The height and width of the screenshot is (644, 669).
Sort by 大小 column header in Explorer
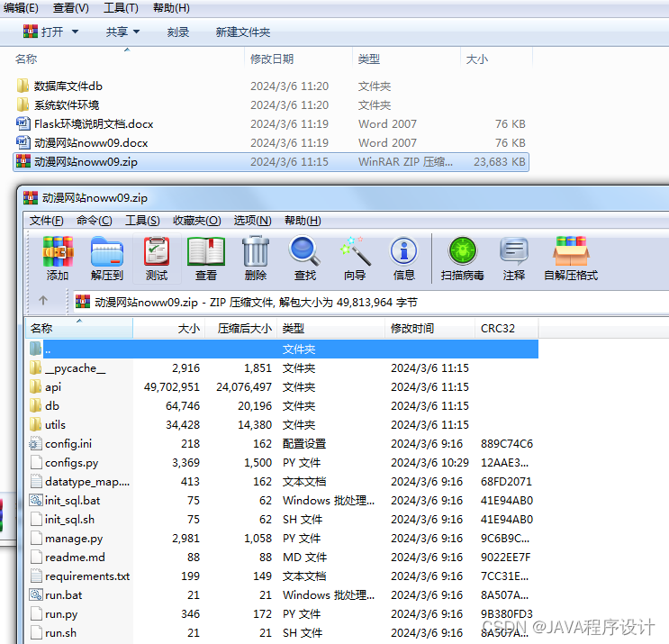pyautogui.click(x=497, y=59)
